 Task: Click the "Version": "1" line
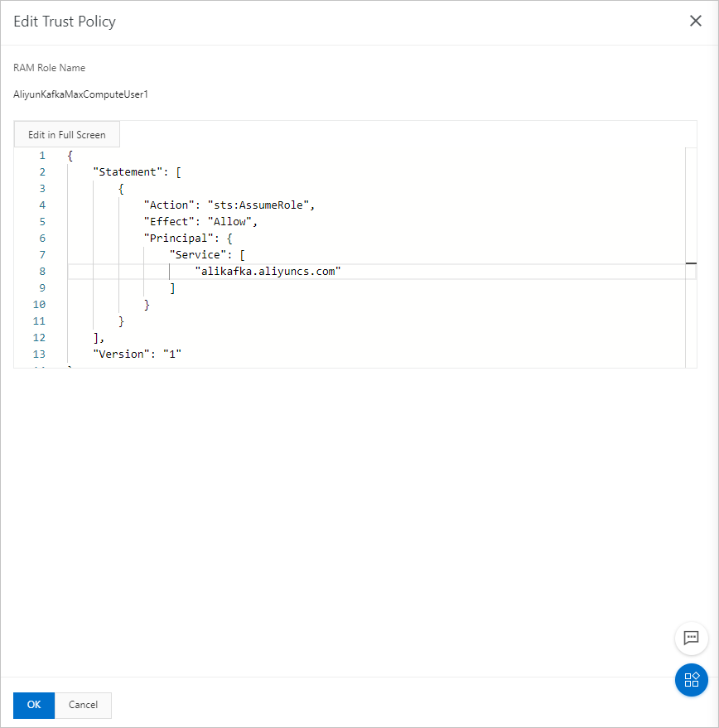pos(137,354)
